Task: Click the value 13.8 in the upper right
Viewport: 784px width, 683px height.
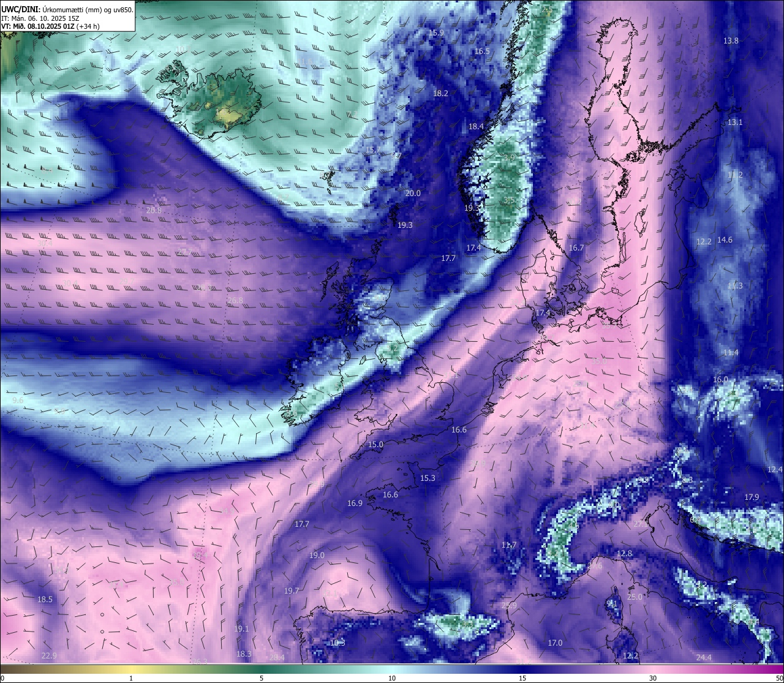Action: [x=731, y=40]
